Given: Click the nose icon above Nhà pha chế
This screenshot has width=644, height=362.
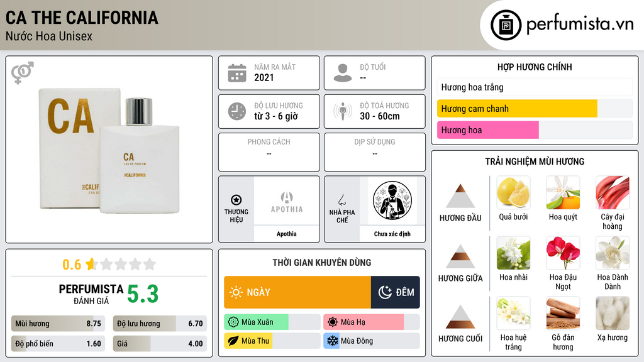Looking at the screenshot, I should coord(341,200).
